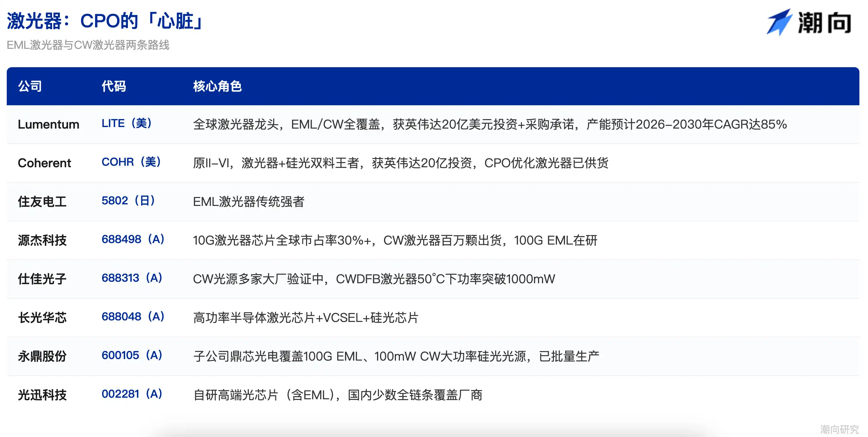868x437 pixels.
Task: Select the 光迅科技 core role description
Action: point(338,395)
